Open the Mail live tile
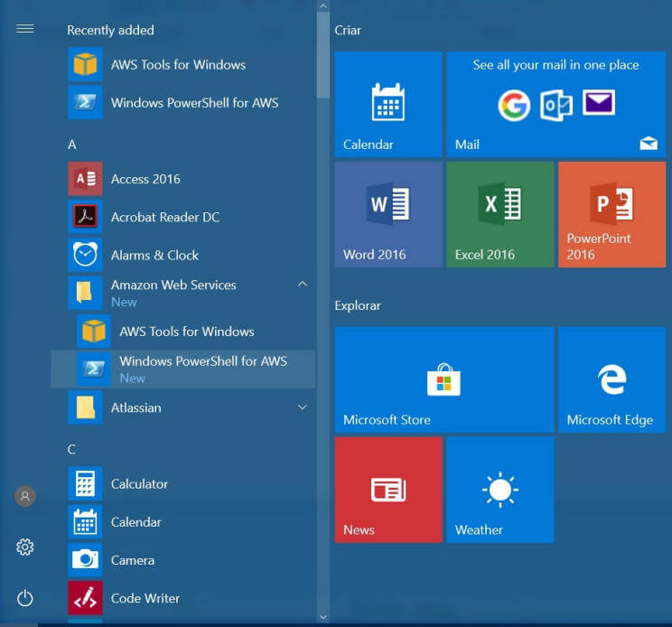Image resolution: width=672 pixels, height=627 pixels. [x=555, y=104]
